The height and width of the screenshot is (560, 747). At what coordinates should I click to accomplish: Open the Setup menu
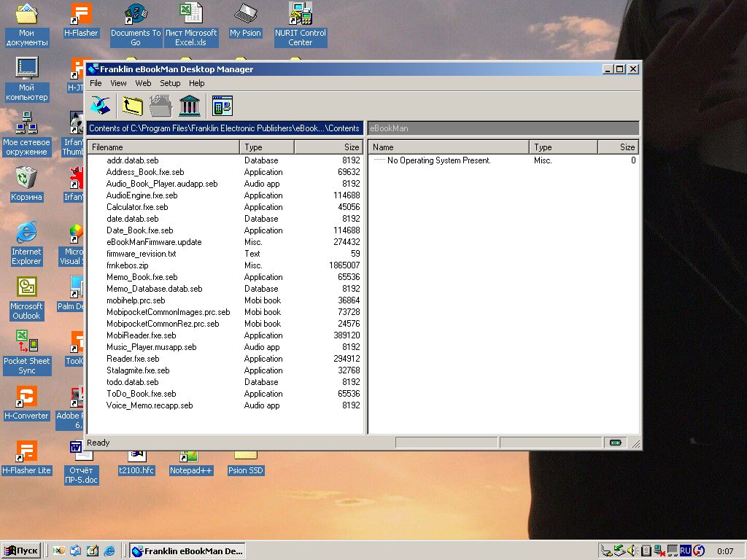pos(170,83)
